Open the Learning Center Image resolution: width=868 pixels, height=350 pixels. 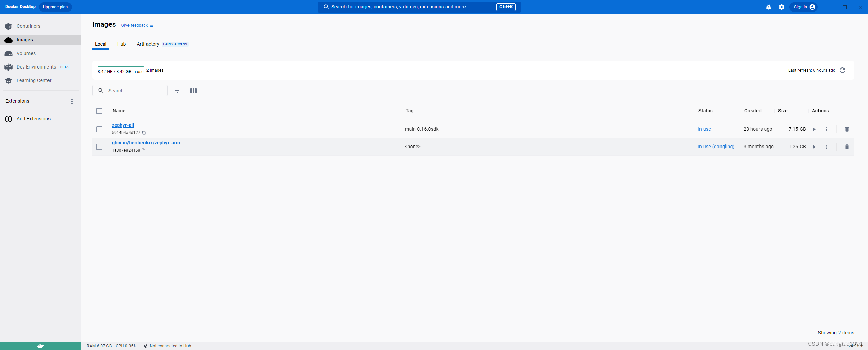point(34,80)
